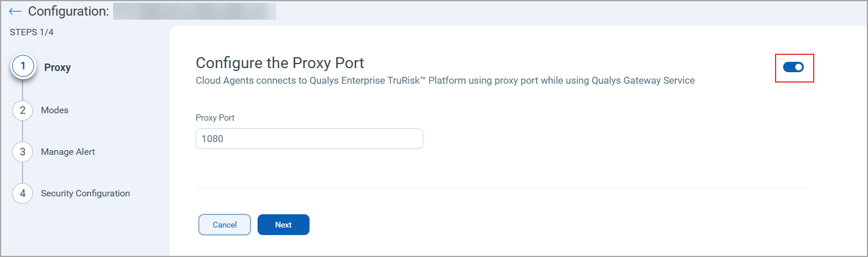Select step 4 circle icon
This screenshot has height=257, width=868.
pyautogui.click(x=23, y=193)
